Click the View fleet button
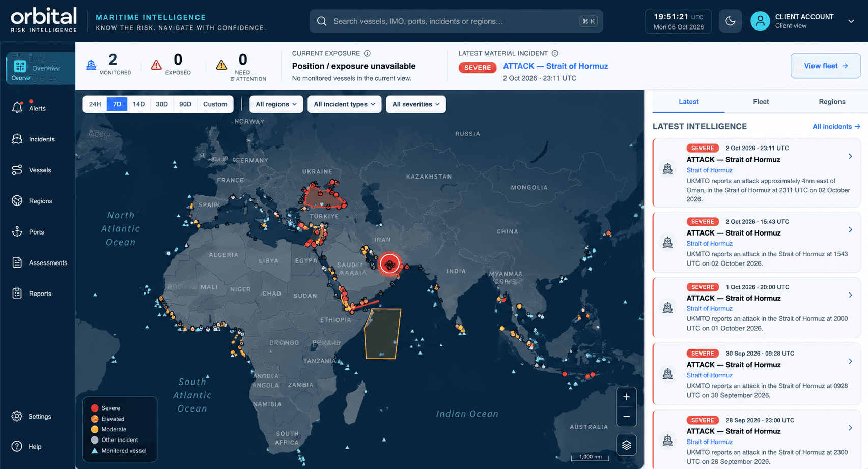The width and height of the screenshot is (868, 469). coord(825,66)
